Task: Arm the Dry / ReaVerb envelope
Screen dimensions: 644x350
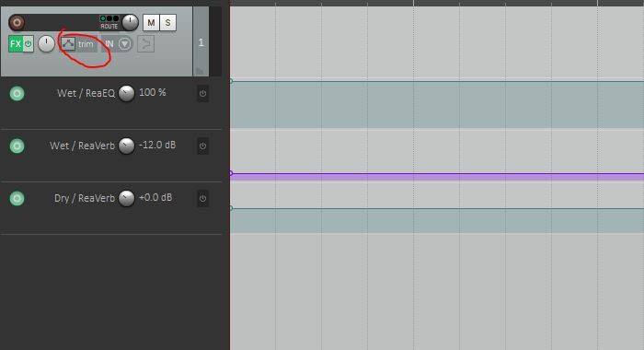Action: (x=17, y=198)
